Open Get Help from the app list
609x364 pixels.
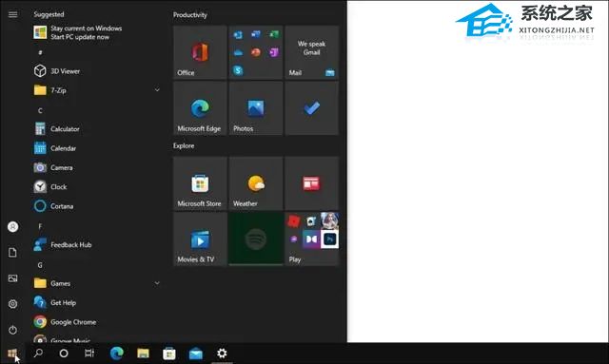[x=96, y=302]
